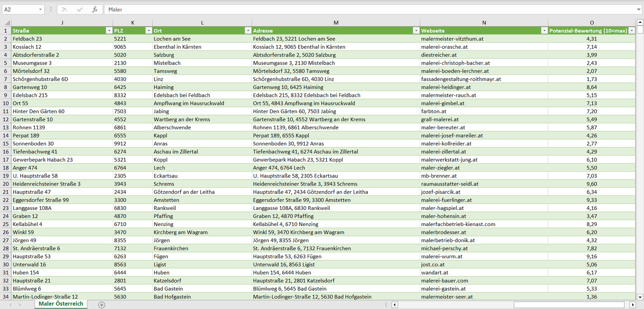
Task: Click the Insert Function fx icon
Action: click(94, 9)
